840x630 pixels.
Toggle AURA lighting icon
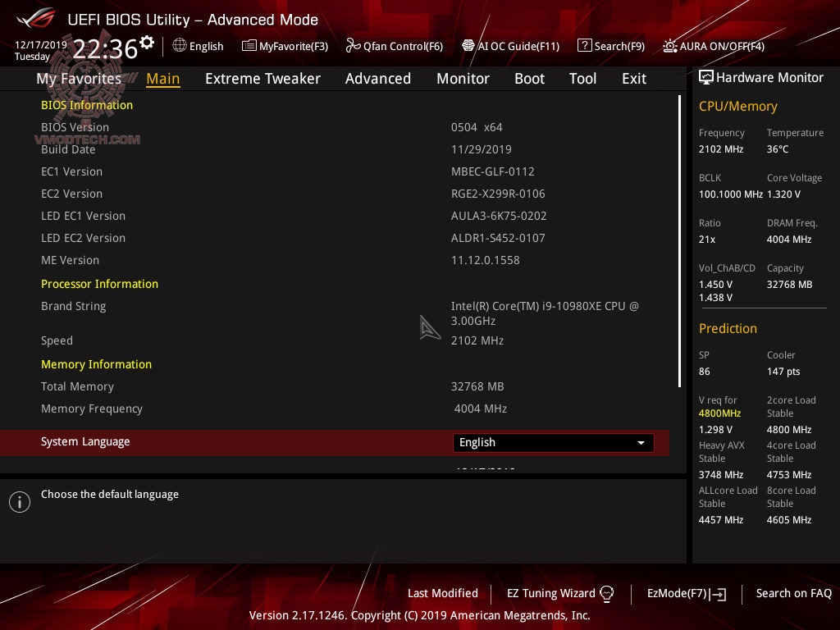[669, 46]
